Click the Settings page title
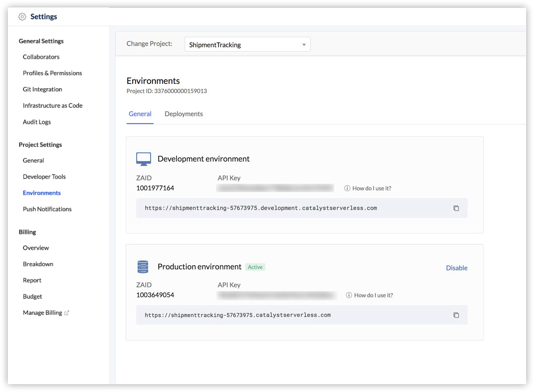This screenshot has width=534, height=392. 44,17
